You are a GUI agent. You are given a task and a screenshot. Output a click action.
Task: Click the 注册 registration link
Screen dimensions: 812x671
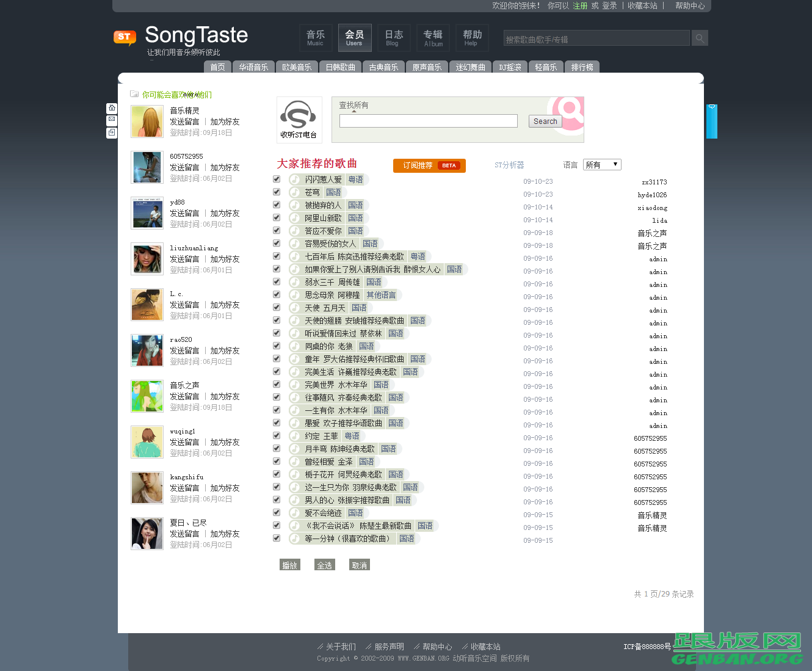click(x=579, y=5)
